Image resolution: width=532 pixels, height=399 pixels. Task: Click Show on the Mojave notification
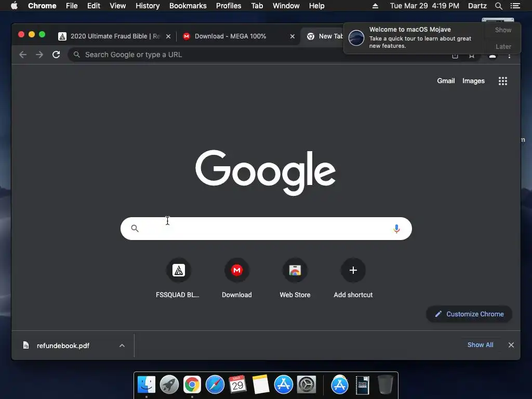pyautogui.click(x=503, y=30)
